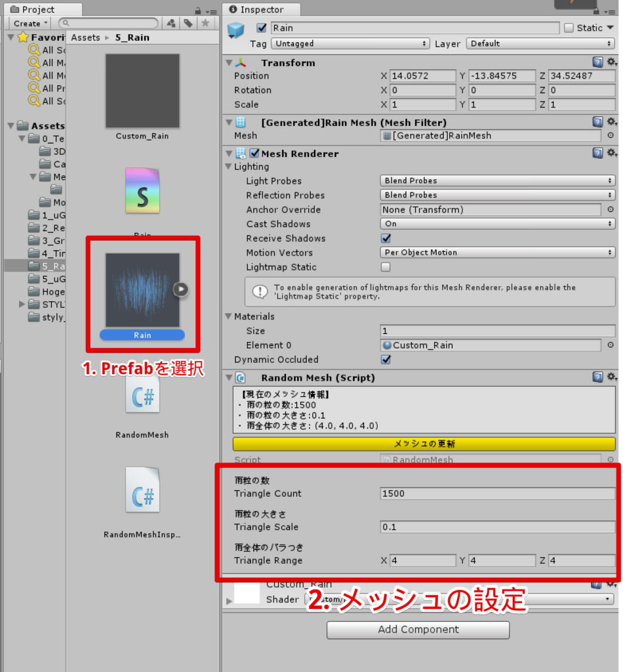Click the favorites star button in Project toolbar
The height and width of the screenshot is (672, 623).
click(x=205, y=23)
